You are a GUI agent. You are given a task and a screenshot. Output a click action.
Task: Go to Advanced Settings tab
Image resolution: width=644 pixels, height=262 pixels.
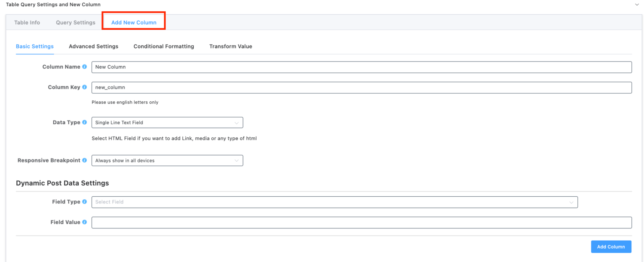[x=93, y=46]
